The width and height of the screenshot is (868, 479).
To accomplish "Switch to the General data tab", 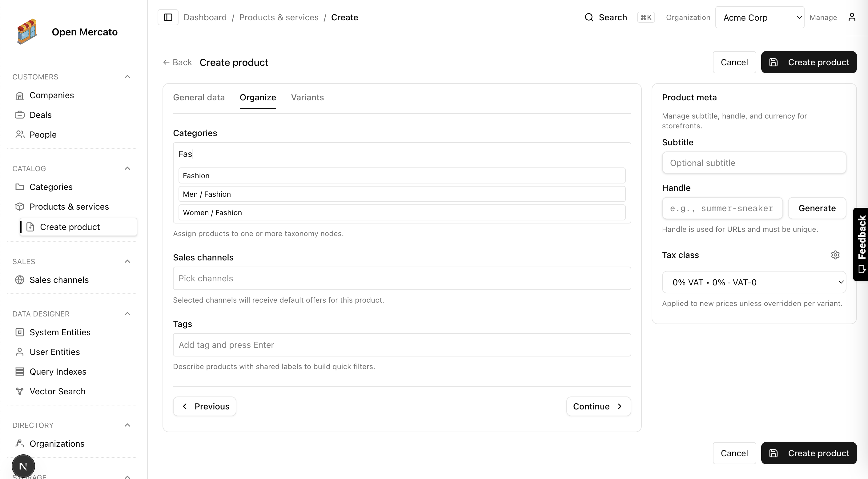I will coord(199,97).
